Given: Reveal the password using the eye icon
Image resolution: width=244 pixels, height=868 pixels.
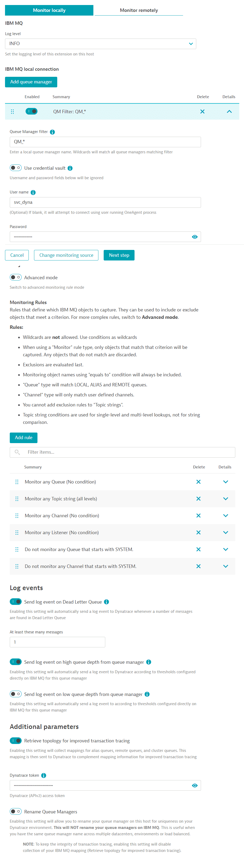Looking at the screenshot, I should click(x=195, y=236).
